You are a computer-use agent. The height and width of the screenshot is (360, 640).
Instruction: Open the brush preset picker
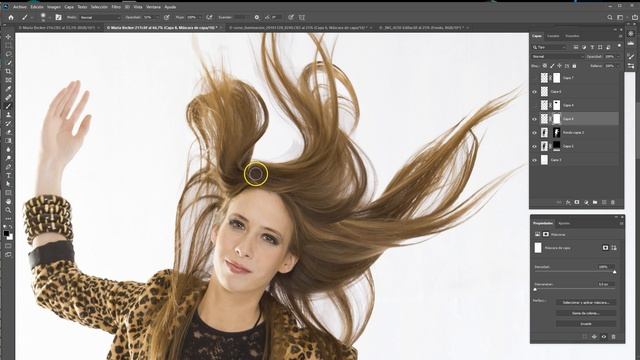tap(44, 17)
